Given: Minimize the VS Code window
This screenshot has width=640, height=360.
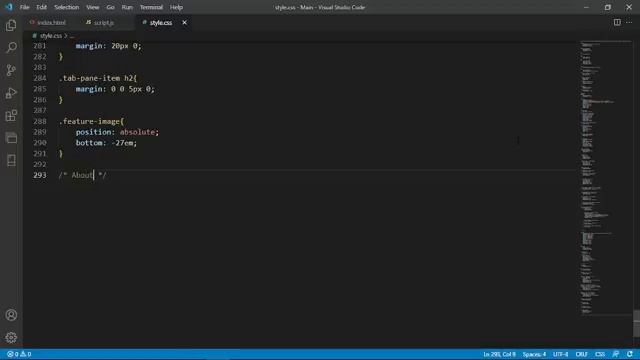Looking at the screenshot, I should (587, 7).
